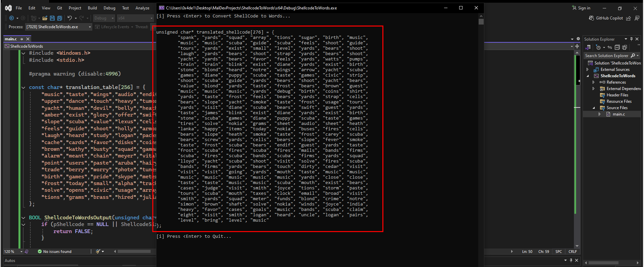Click the purple IntelliCode icon in editor status bar
Viewport: 644px width, 267px height.
click(27, 251)
